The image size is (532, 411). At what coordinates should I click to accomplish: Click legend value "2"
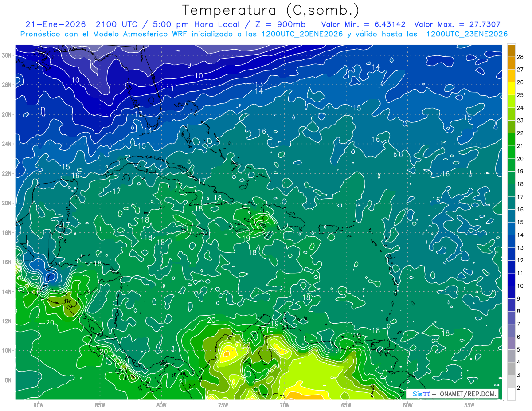519,388
